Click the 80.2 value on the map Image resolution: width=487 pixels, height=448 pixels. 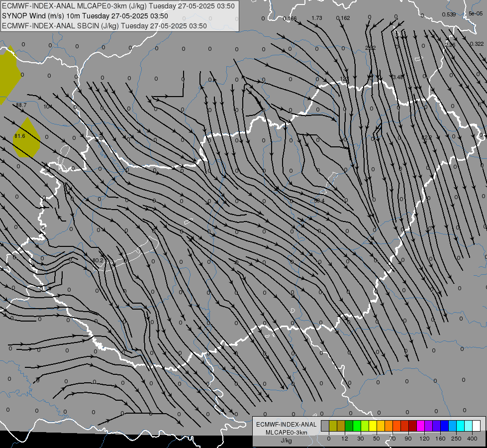tap(98, 260)
